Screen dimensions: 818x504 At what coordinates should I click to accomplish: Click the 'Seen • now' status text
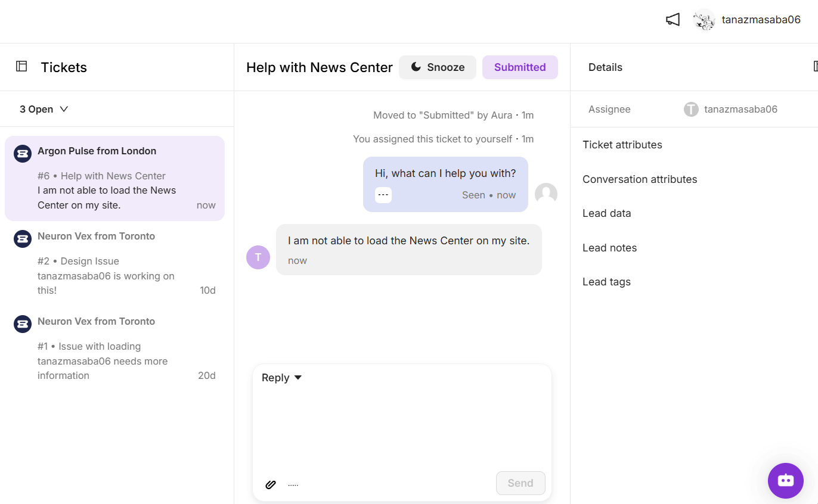489,195
